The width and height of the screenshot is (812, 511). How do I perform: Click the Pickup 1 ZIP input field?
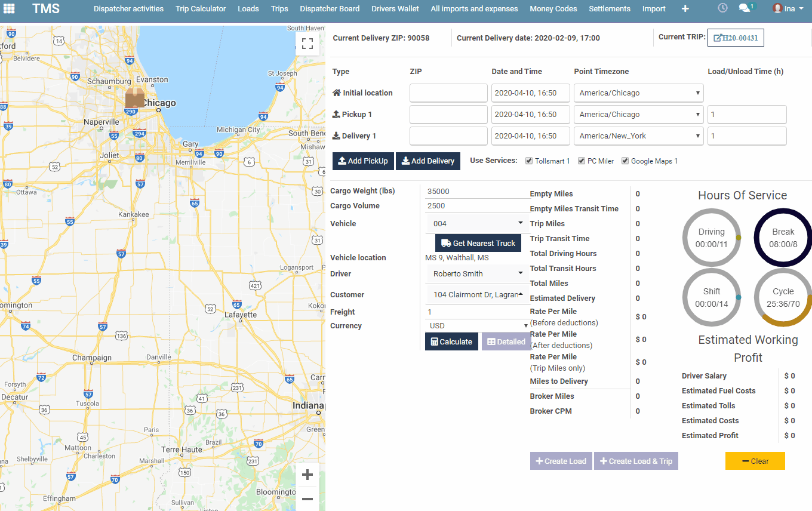click(x=448, y=114)
